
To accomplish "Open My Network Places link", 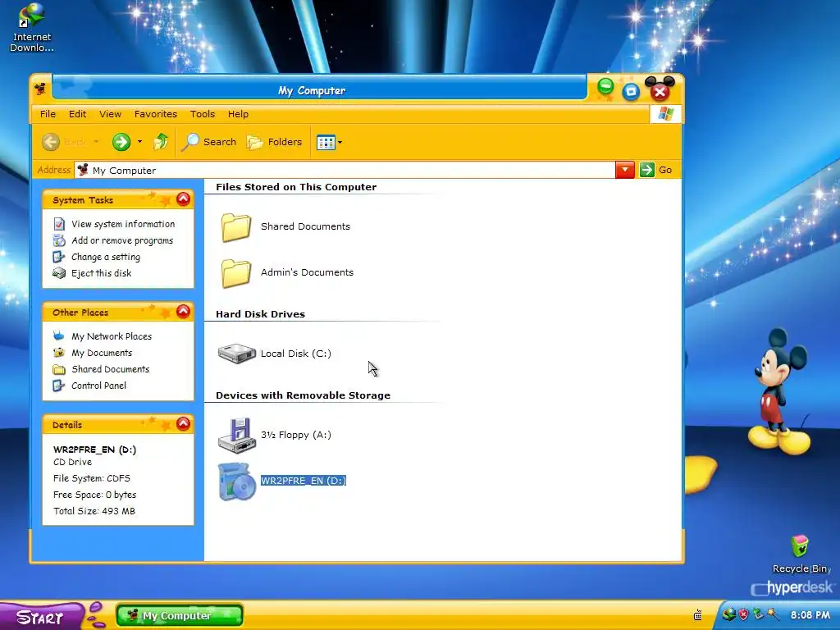I will (112, 336).
